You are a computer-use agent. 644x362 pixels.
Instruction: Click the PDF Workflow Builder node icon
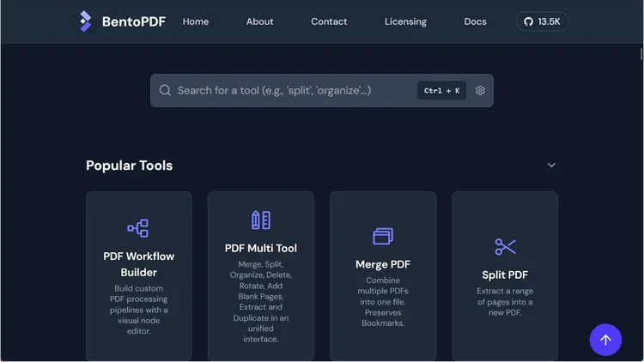[138, 228]
